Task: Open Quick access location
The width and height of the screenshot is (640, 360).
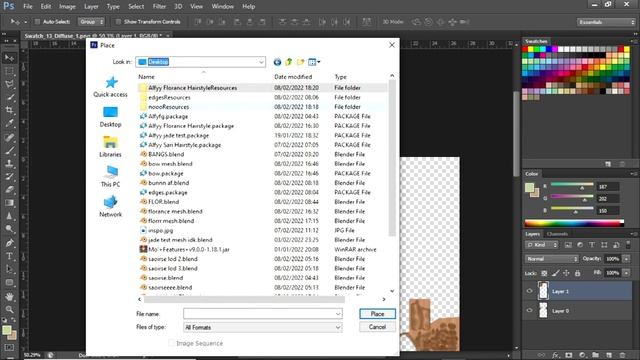Action: point(110,87)
